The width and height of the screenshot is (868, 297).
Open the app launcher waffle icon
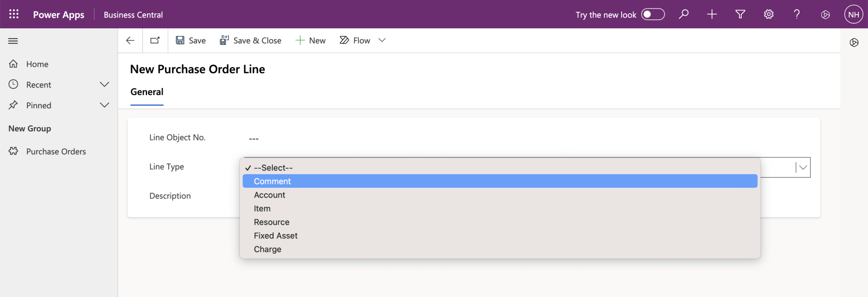[14, 14]
